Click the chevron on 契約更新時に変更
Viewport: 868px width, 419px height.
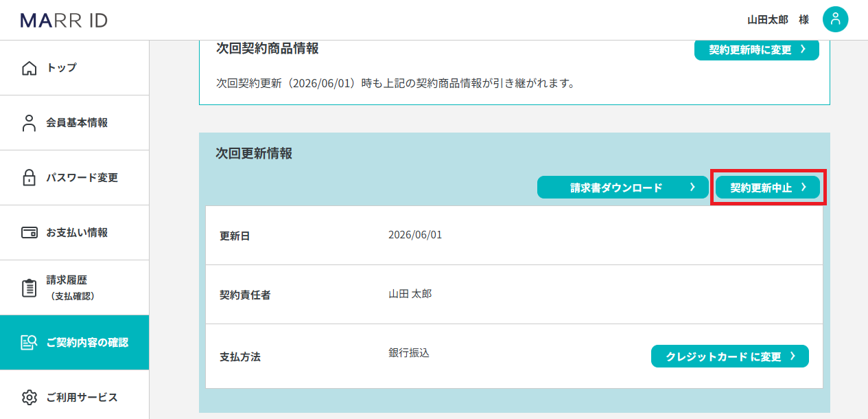(x=803, y=50)
